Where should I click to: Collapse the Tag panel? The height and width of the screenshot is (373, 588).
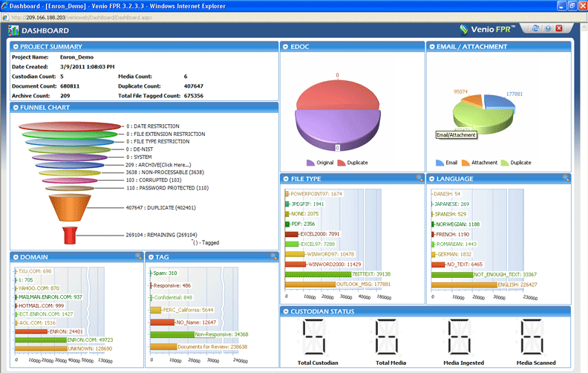[151, 257]
